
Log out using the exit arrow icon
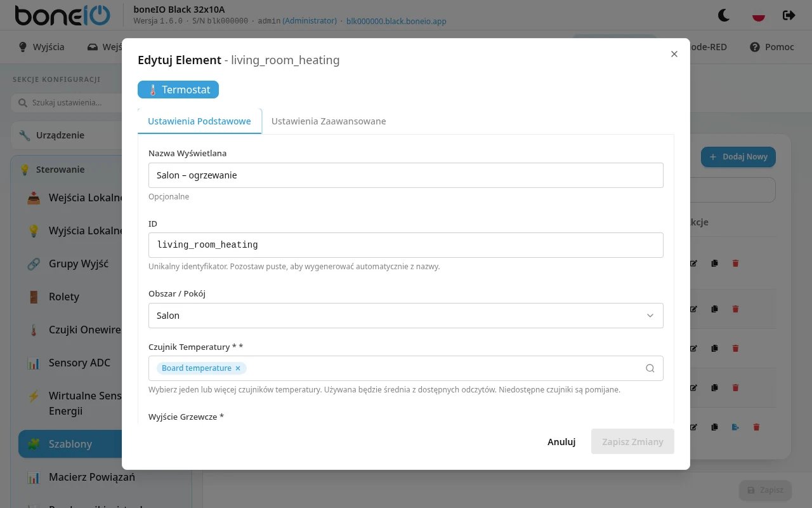(x=789, y=15)
